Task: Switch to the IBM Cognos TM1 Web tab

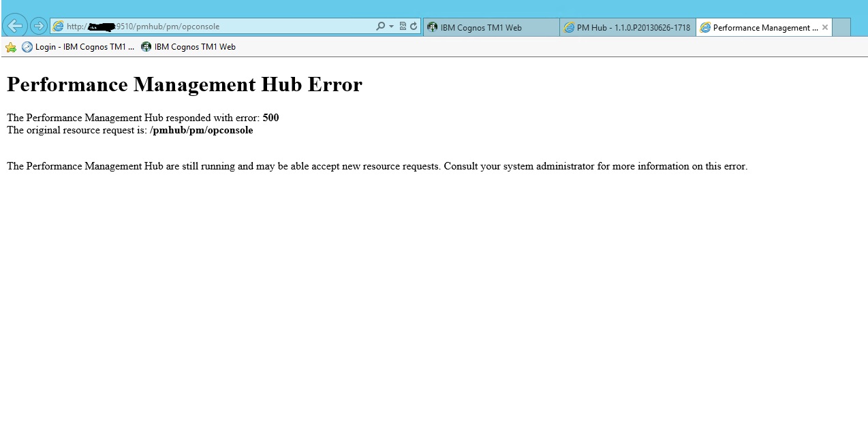Action: (x=491, y=27)
